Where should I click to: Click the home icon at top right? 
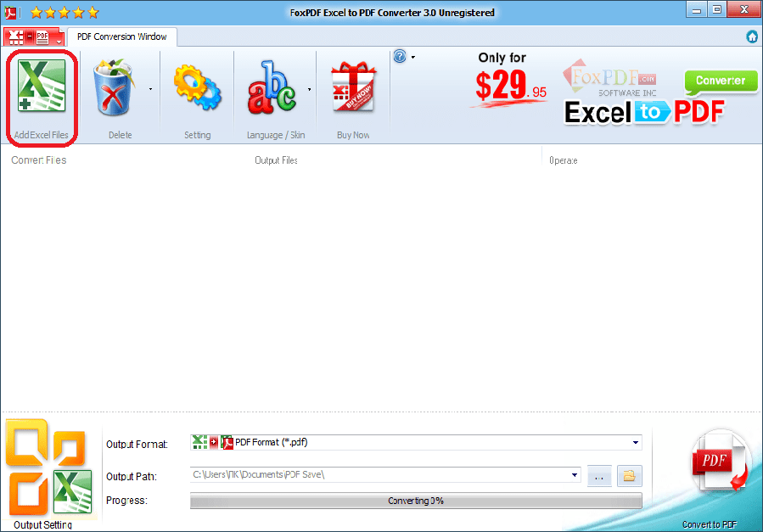751,36
